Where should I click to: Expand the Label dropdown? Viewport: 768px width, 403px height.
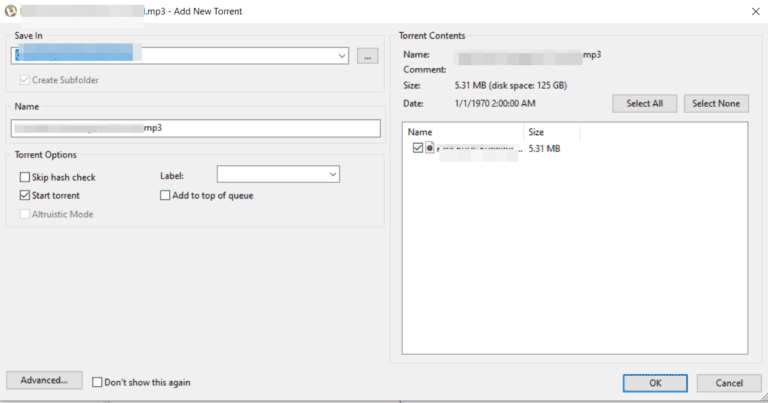point(333,175)
